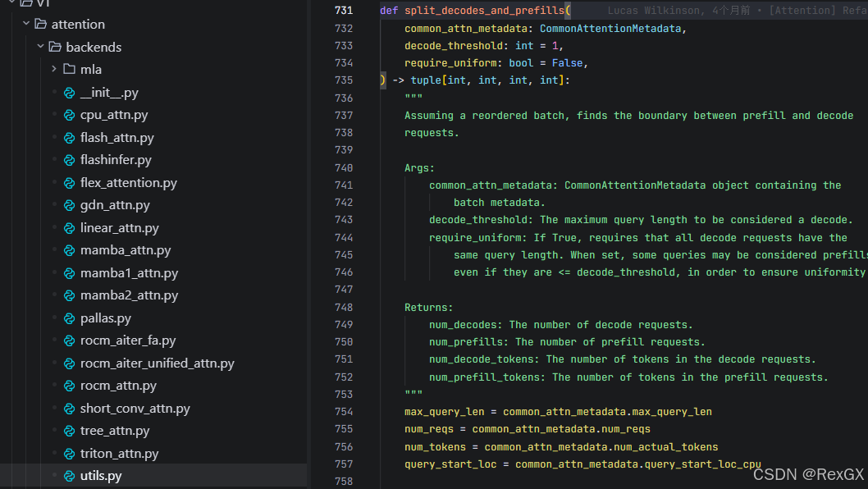Click Python icon beside cpu_attn.py
The height and width of the screenshot is (489, 868).
69,115
